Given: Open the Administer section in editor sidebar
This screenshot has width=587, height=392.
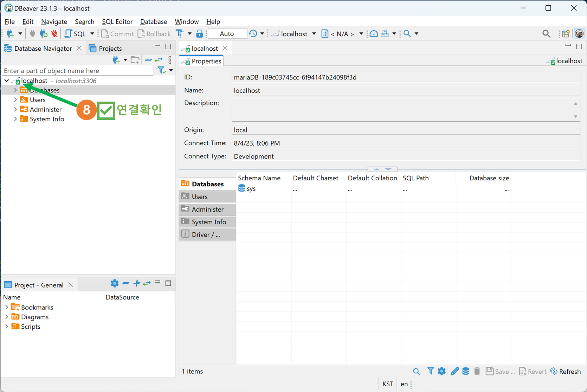Looking at the screenshot, I should click(x=207, y=209).
